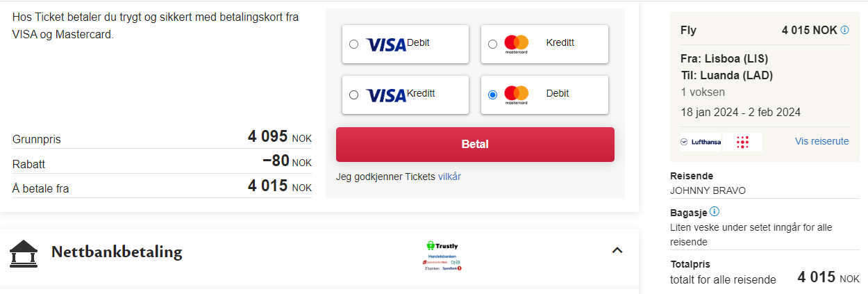Click the info icon next to 4 015 NOK
This screenshot has width=868, height=294.
845,30
